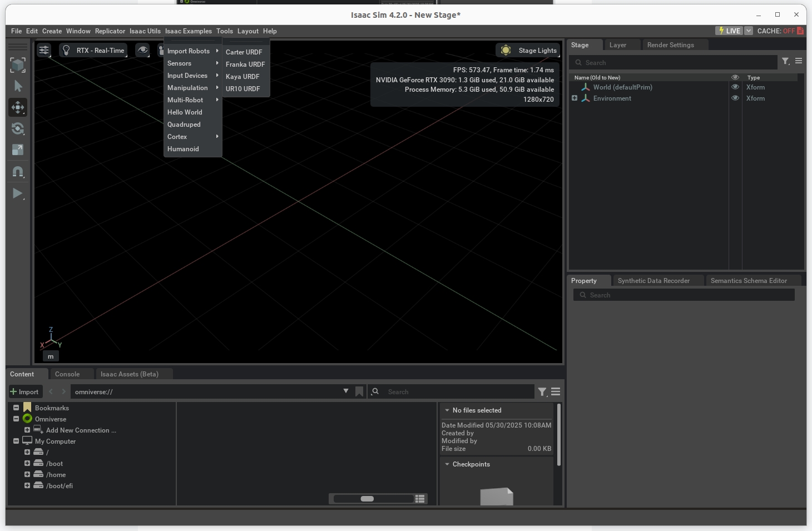812x531 pixels.
Task: Click the detail pane vertical scrollbar
Action: click(x=558, y=435)
